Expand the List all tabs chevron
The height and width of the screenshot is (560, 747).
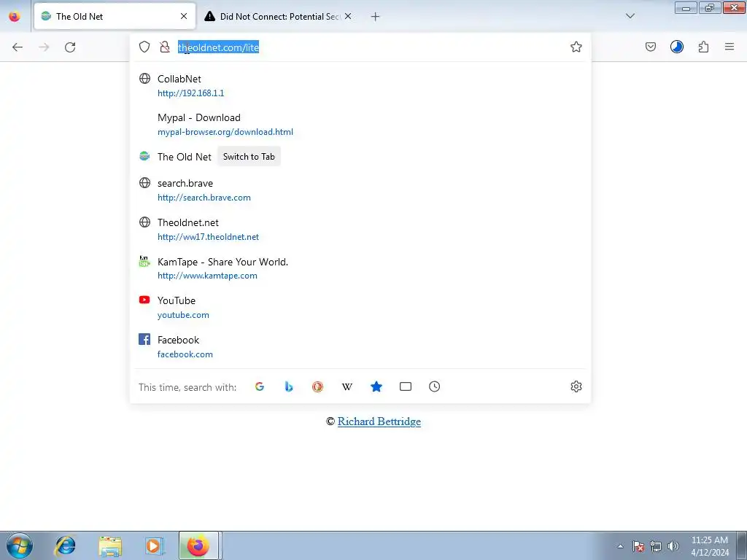(630, 16)
